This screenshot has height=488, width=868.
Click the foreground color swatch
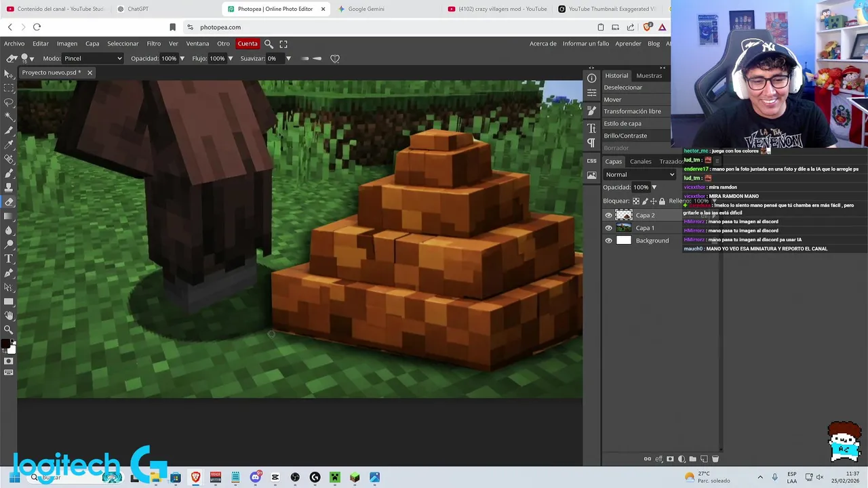click(x=6, y=345)
